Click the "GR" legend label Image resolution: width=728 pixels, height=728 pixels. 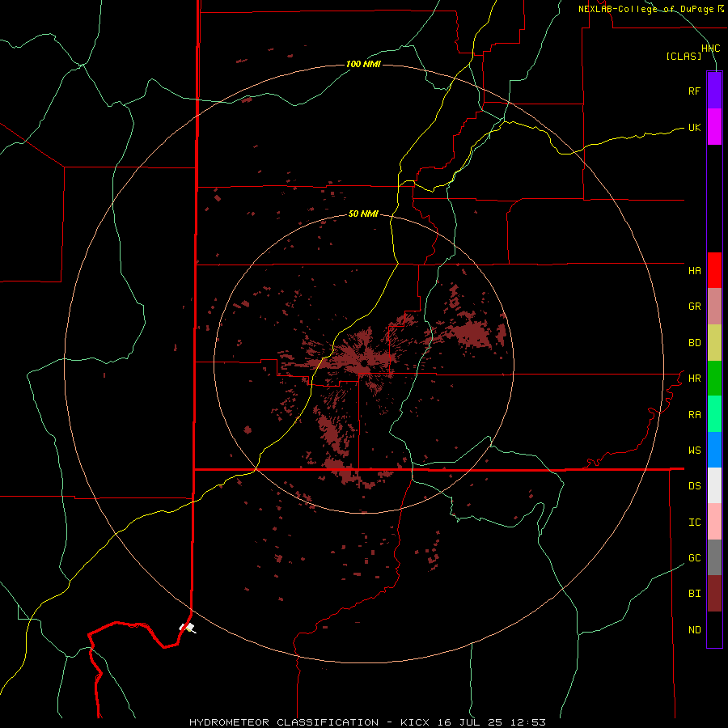tap(694, 307)
